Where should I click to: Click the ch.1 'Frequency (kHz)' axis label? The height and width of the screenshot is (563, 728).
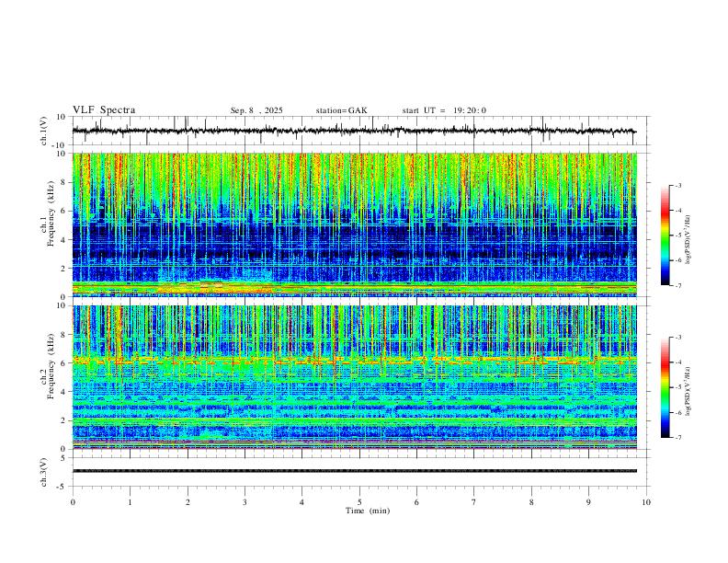point(51,214)
